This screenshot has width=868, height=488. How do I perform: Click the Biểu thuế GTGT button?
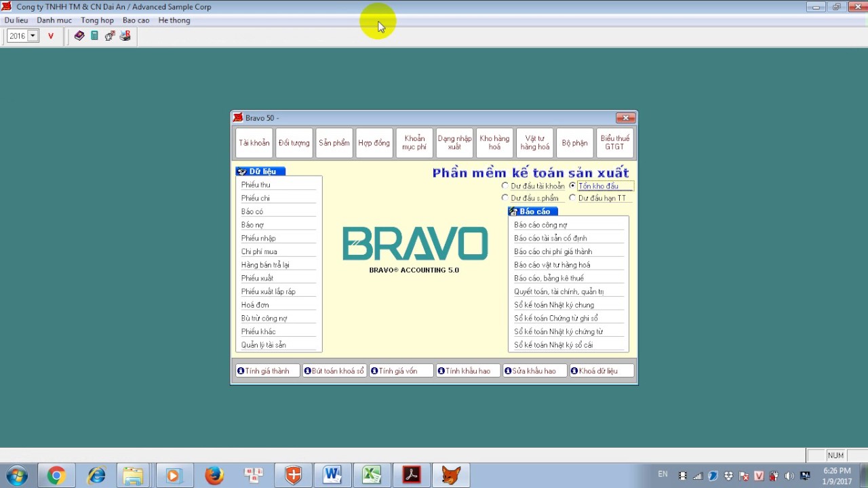tap(615, 143)
